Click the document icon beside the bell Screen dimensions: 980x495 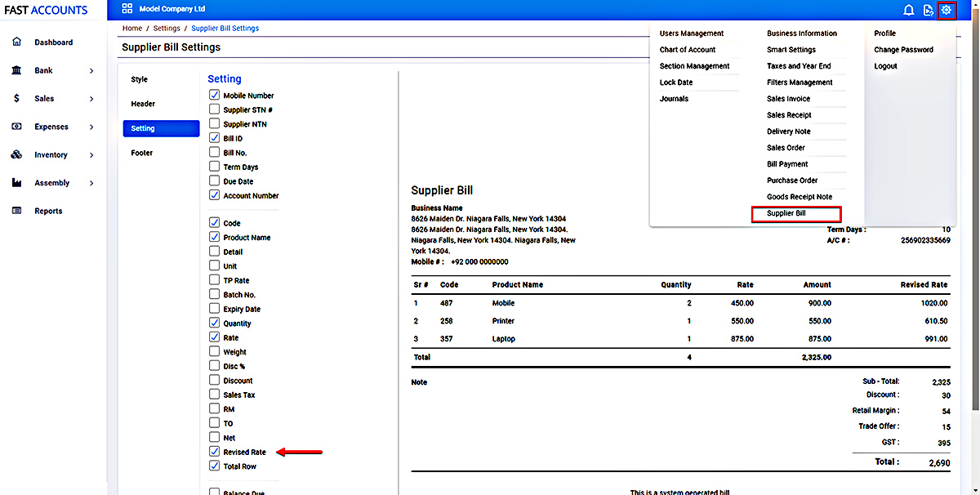[928, 10]
